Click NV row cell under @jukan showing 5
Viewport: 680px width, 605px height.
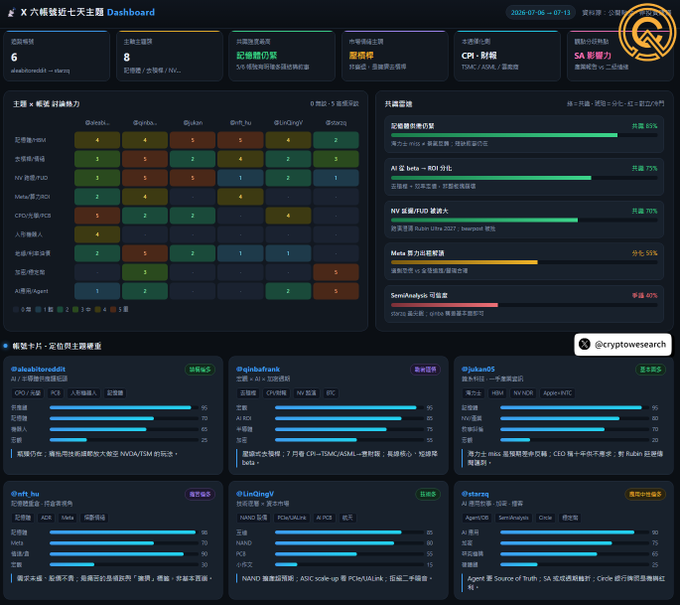[193, 178]
